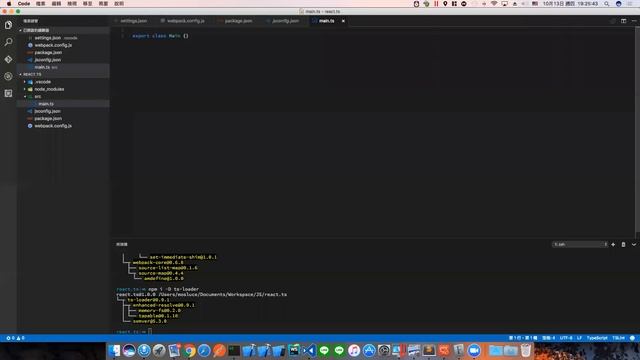The height and width of the screenshot is (360, 640).
Task: Click TSLint indicator in status bar
Action: click(618, 338)
